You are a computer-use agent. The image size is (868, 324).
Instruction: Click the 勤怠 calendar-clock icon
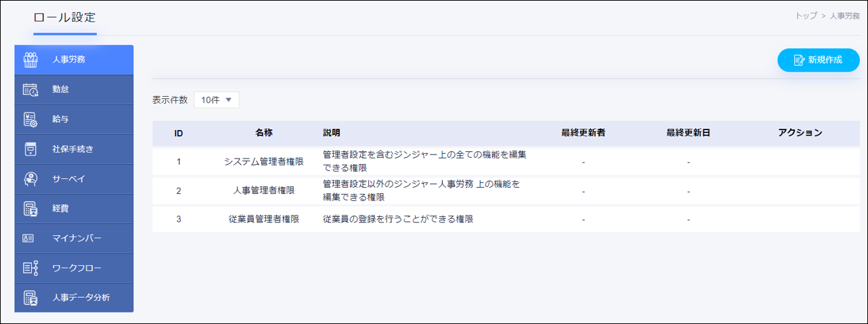coord(30,89)
